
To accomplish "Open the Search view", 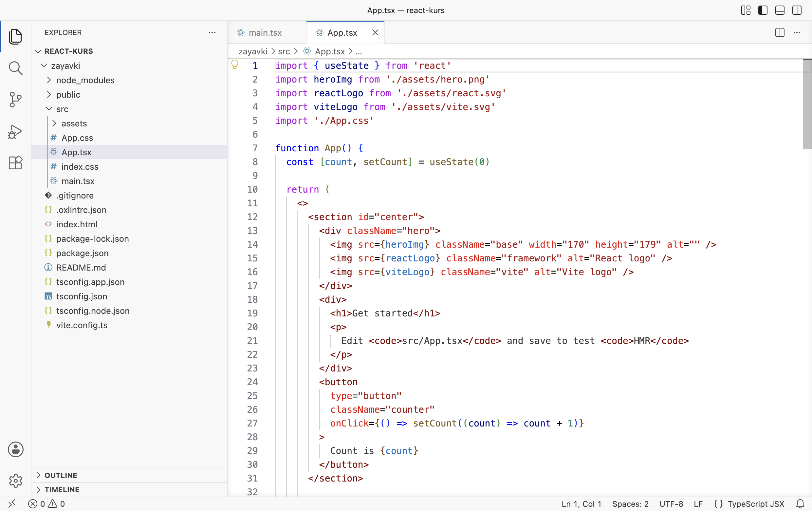I will click(15, 68).
